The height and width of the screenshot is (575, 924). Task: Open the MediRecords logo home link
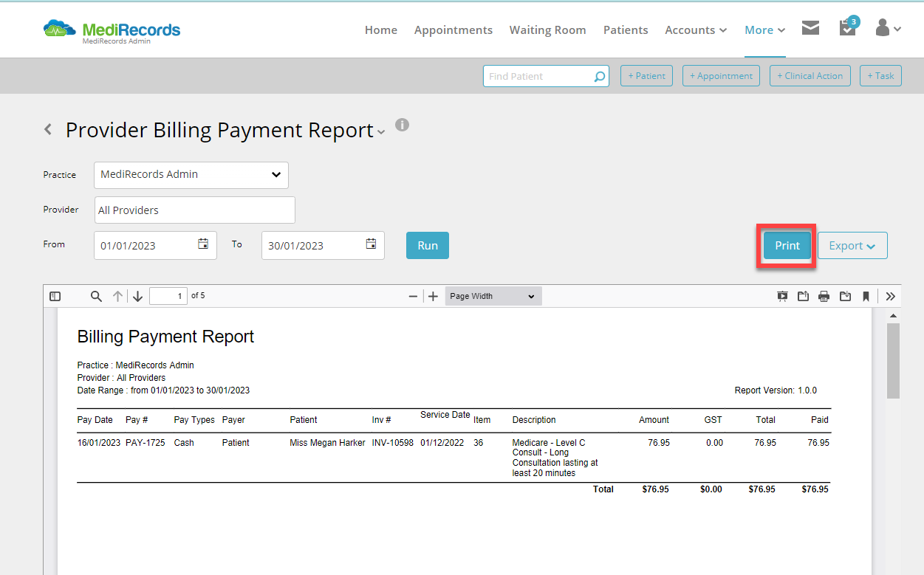[x=112, y=31]
